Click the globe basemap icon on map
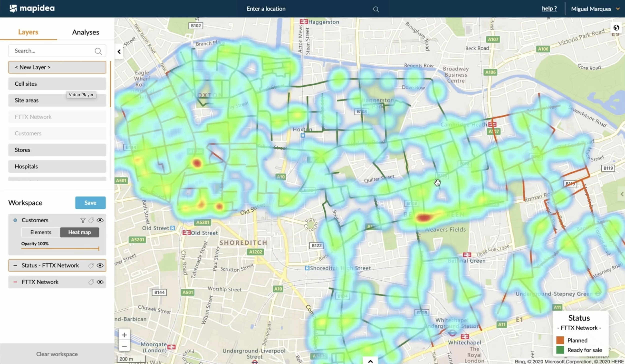 point(616,28)
